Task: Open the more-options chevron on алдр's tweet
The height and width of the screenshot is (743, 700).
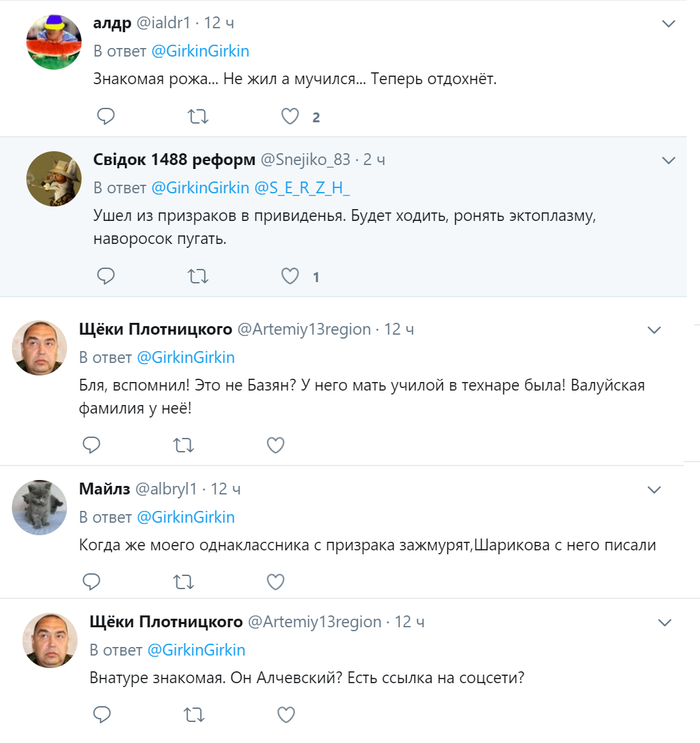Action: (668, 24)
